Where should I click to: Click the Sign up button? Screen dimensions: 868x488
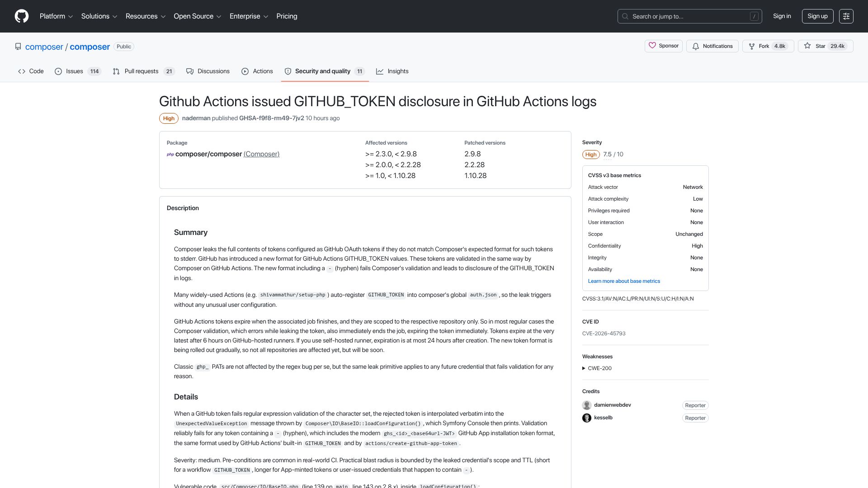817,16
